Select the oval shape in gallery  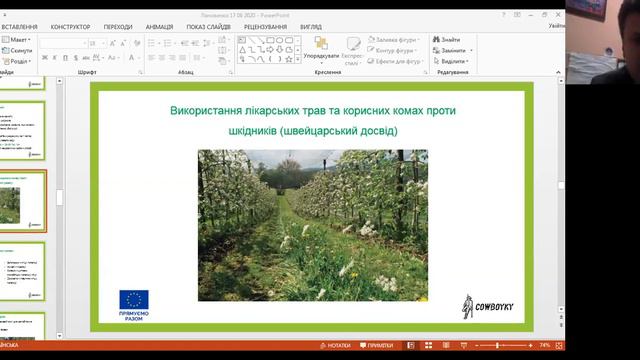click(280, 40)
